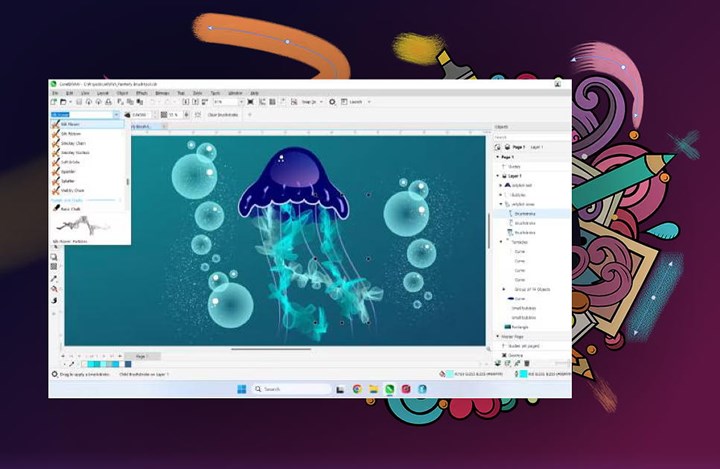Image resolution: width=720 pixels, height=469 pixels.
Task: Open the Options gear icon
Action: pyautogui.click(x=334, y=102)
